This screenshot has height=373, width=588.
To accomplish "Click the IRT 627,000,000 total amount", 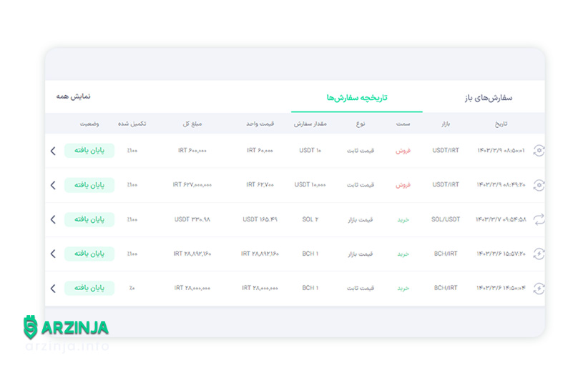I will pyautogui.click(x=192, y=185).
